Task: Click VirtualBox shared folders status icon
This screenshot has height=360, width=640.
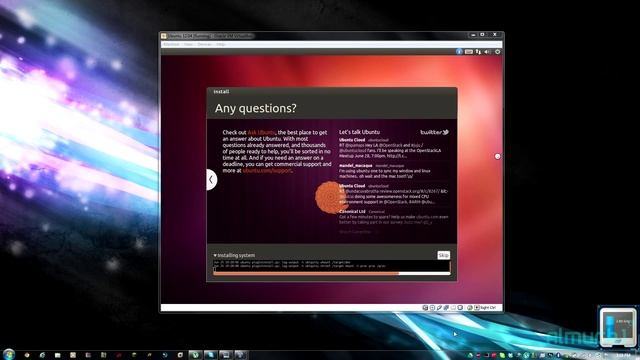Action: 453,308
